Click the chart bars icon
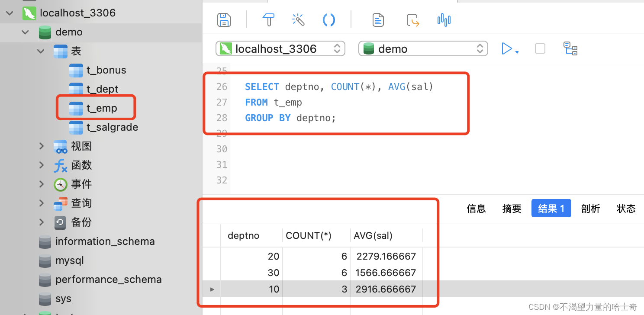The width and height of the screenshot is (644, 315). point(444,20)
